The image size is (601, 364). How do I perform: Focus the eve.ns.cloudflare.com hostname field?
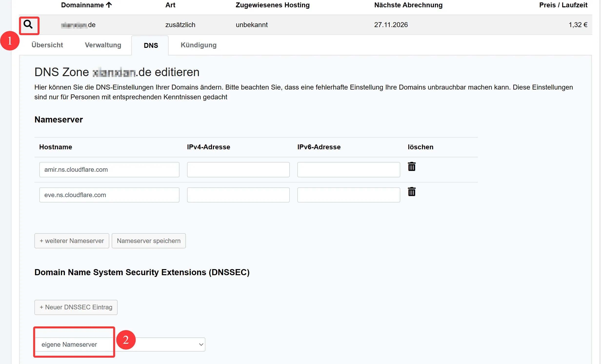point(109,195)
